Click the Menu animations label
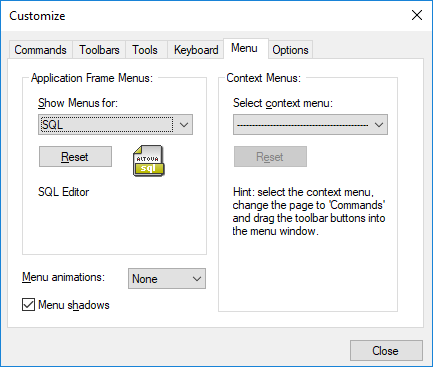 tap(63, 277)
